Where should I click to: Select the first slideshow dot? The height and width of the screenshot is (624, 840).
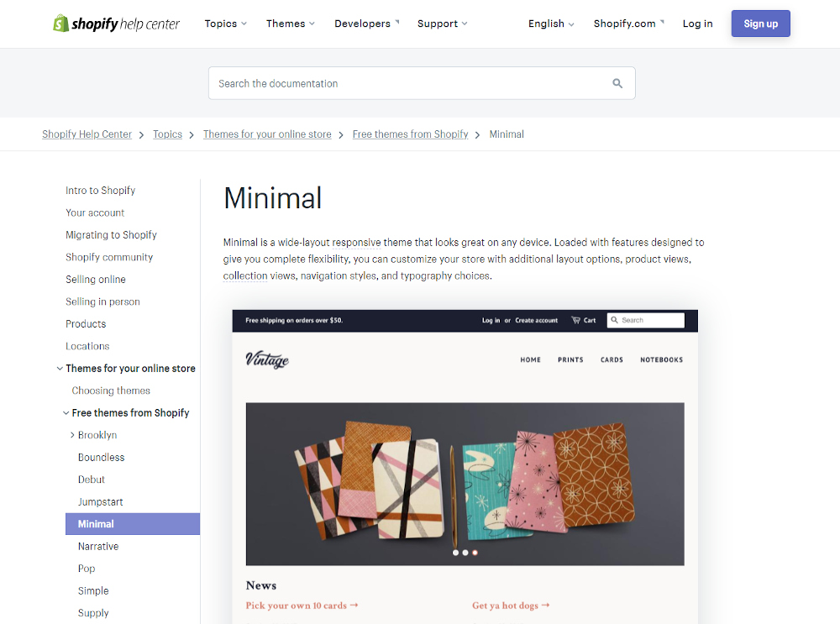click(455, 553)
